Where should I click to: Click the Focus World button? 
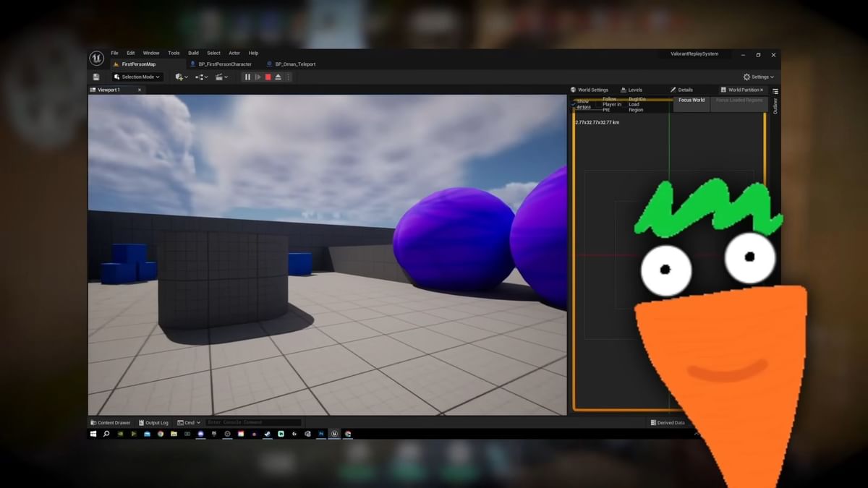[x=690, y=100]
